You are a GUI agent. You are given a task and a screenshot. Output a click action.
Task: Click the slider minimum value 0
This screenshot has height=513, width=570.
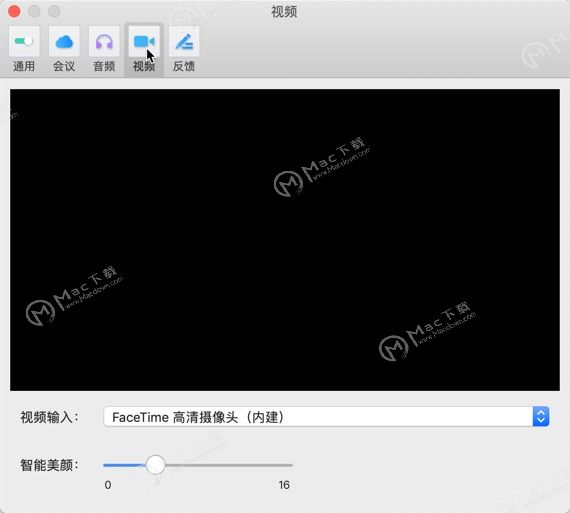pyautogui.click(x=108, y=485)
